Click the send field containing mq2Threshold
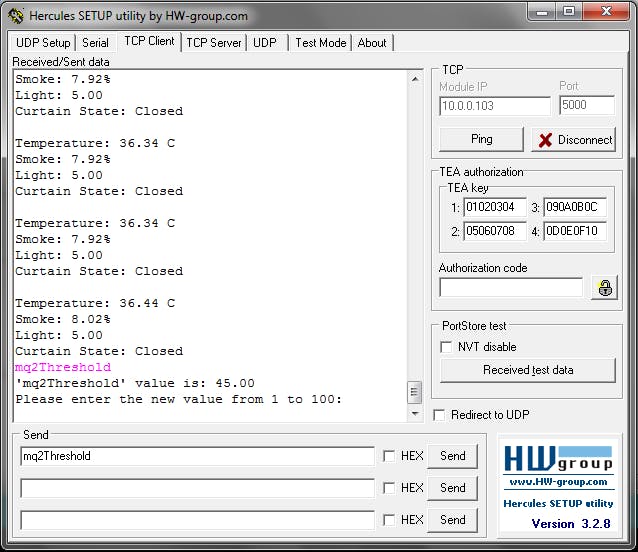Viewport: 638px width, 552px height. point(197,456)
